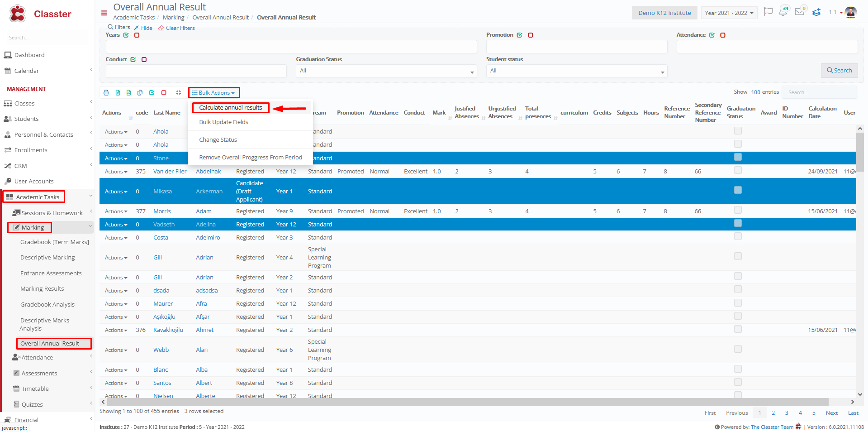Select all Promotion values with the green check

coord(519,35)
